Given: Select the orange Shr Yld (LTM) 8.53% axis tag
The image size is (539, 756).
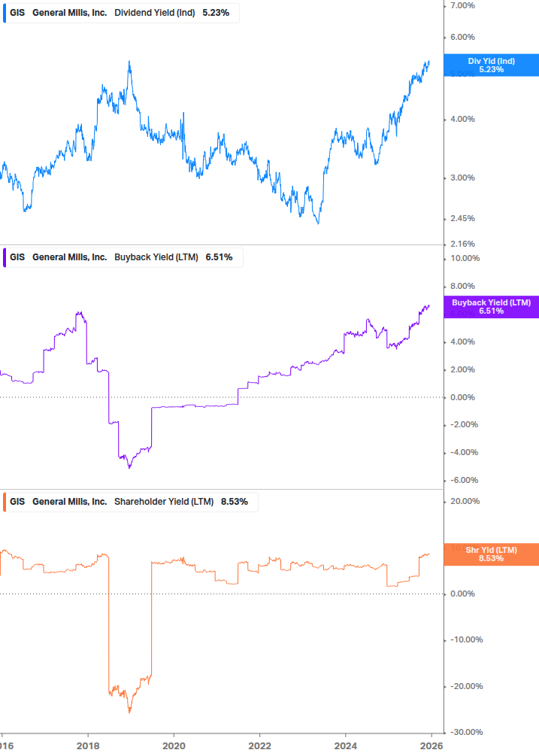Looking at the screenshot, I should pos(491,554).
